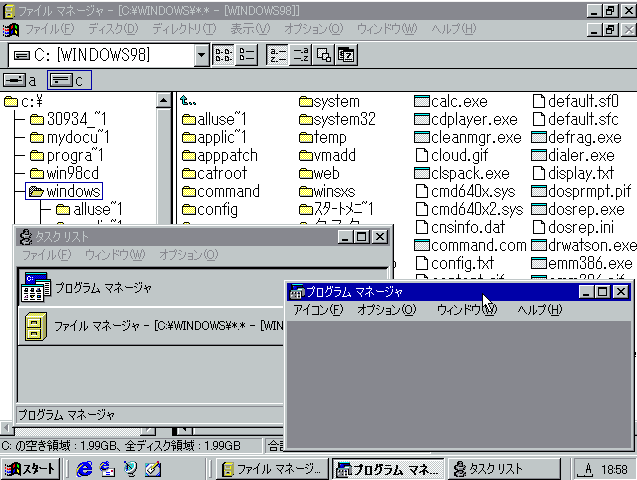Switch to タスク リスト taskbar button

[504, 469]
